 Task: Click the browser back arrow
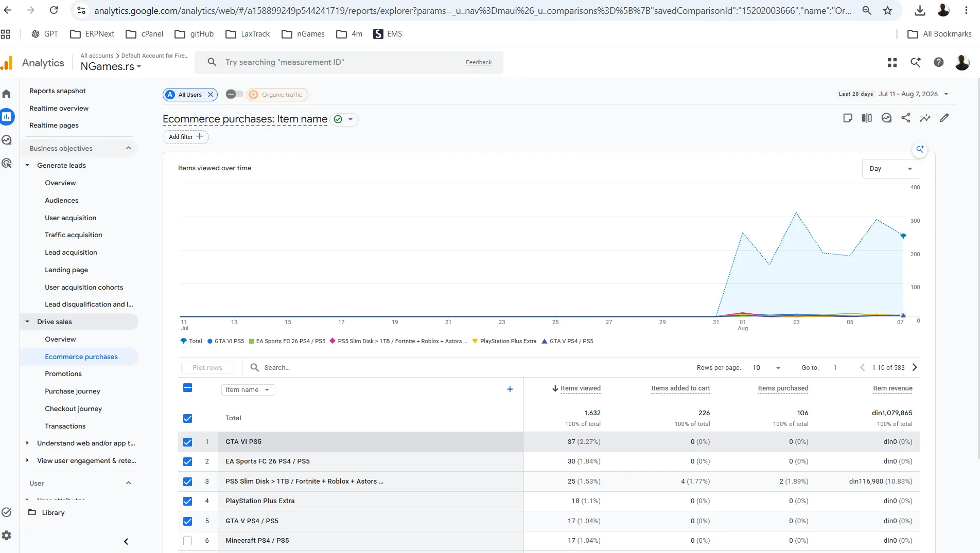(x=8, y=10)
